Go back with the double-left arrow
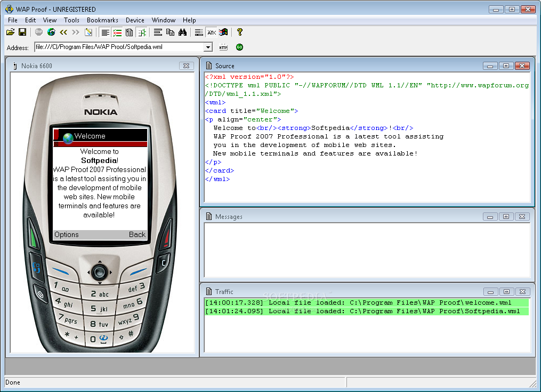This screenshot has height=392, width=541. pyautogui.click(x=63, y=32)
